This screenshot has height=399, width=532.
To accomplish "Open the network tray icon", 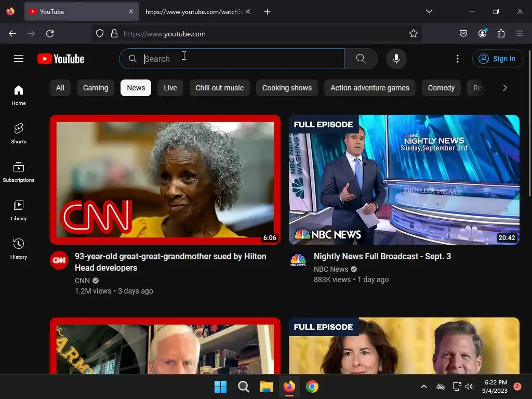I will coord(457,387).
